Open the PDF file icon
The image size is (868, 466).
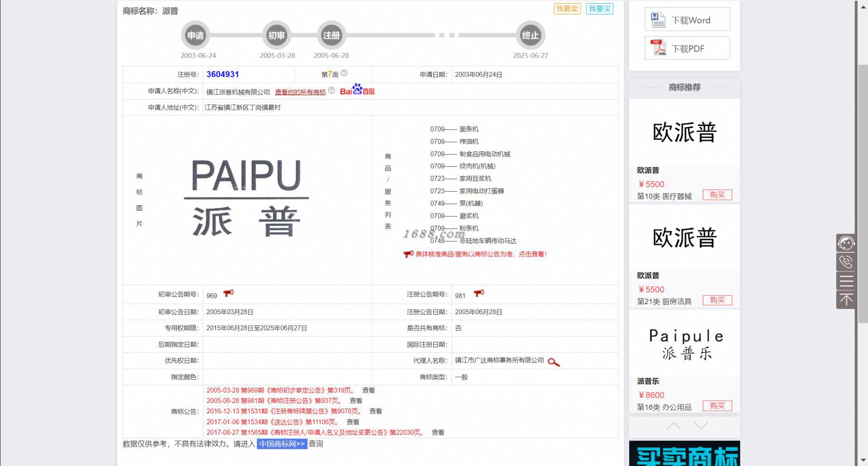click(658, 48)
